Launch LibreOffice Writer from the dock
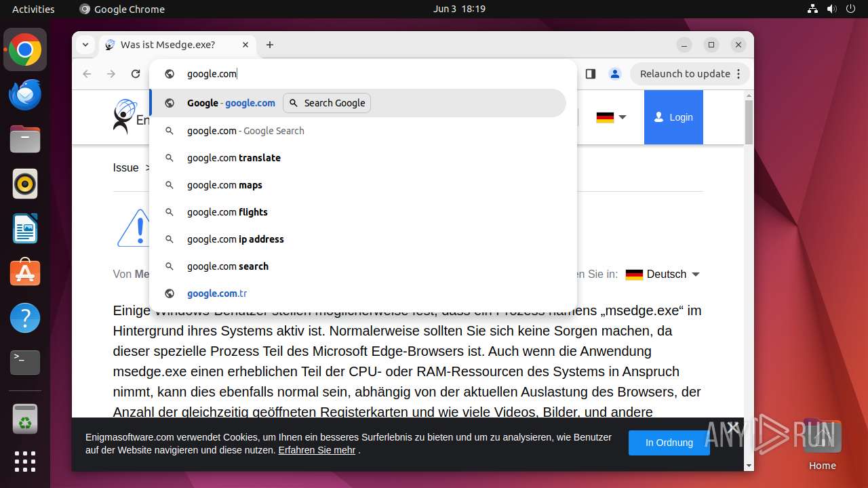Viewport: 868px width, 488px height. [25, 228]
